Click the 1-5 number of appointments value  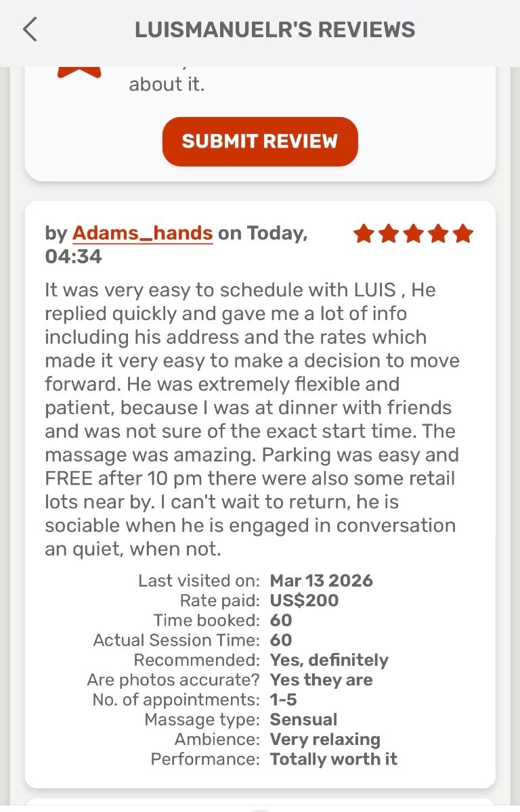(283, 700)
